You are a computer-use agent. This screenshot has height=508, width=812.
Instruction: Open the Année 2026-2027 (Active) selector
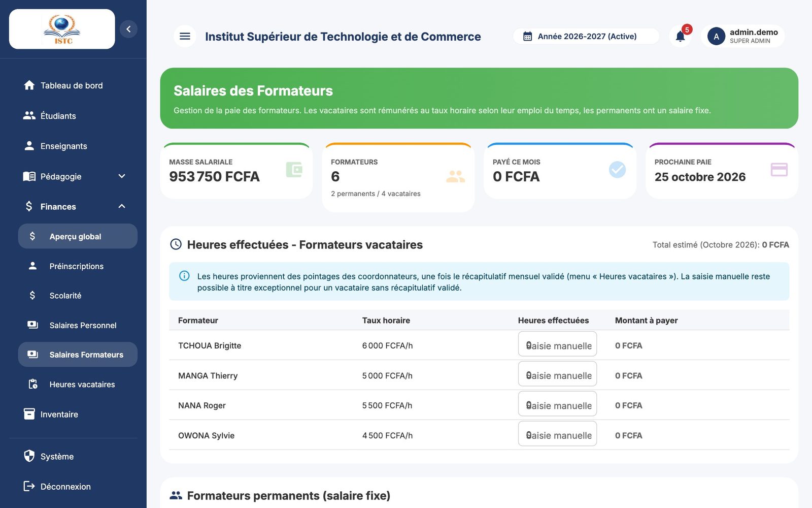586,37
